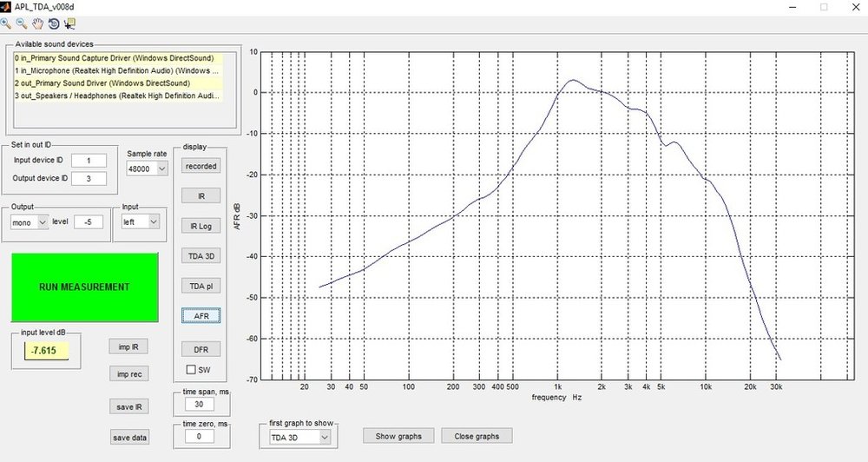Screen dimensions: 868x462
Task: Open the Sample rate 48000 dropdown
Action: click(147, 168)
